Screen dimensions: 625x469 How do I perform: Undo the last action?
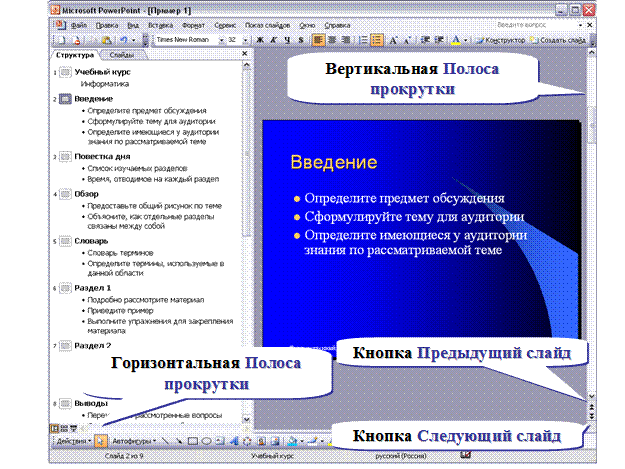(x=123, y=40)
